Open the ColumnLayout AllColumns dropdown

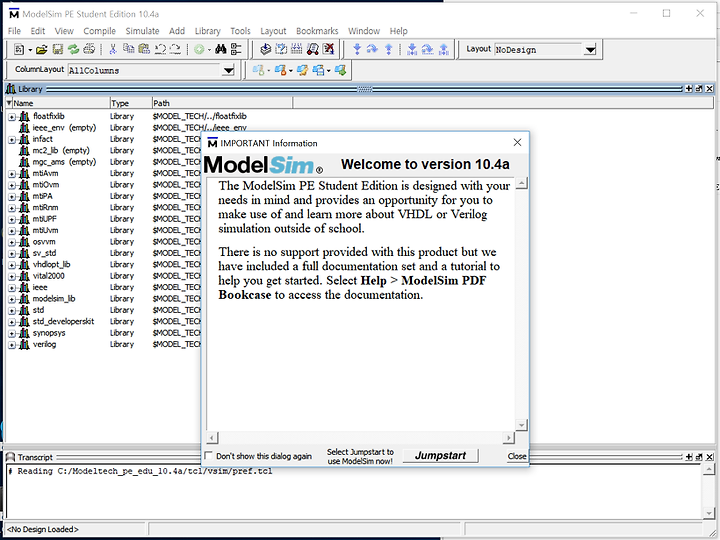click(x=228, y=70)
